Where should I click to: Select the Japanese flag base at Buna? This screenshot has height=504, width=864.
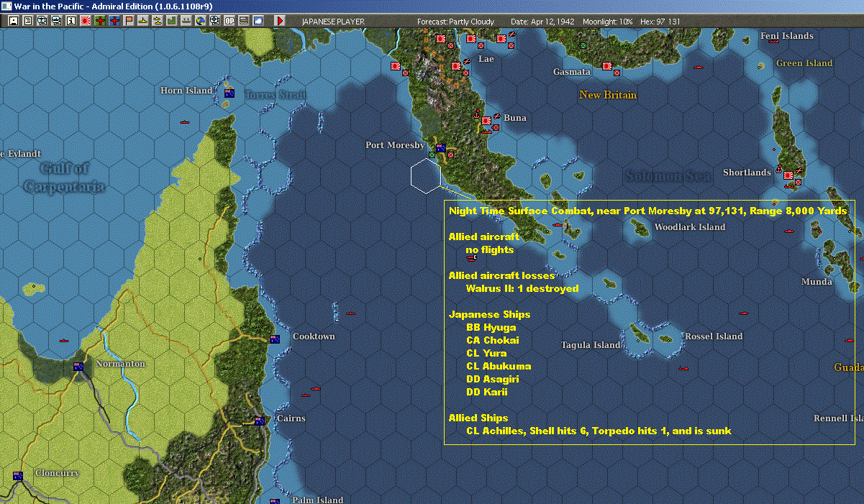486,121
